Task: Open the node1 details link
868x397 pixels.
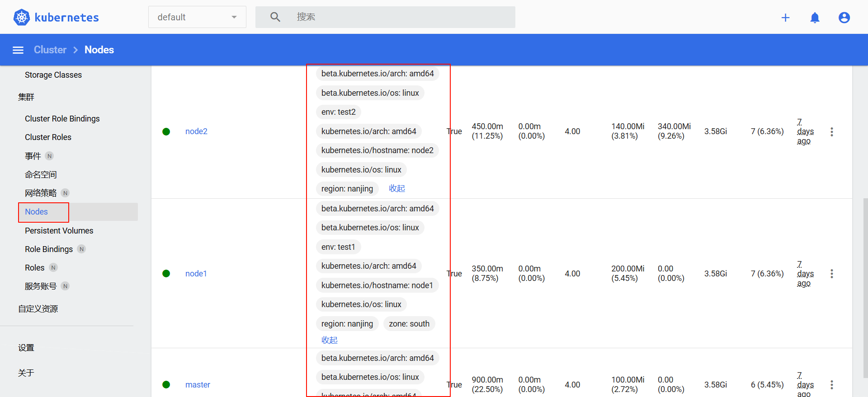Action: (x=196, y=274)
